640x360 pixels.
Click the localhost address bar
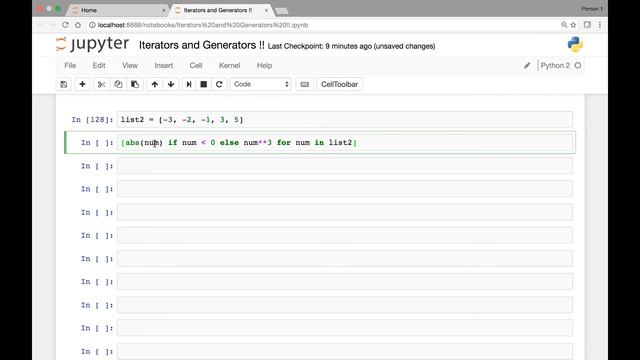click(x=322, y=25)
